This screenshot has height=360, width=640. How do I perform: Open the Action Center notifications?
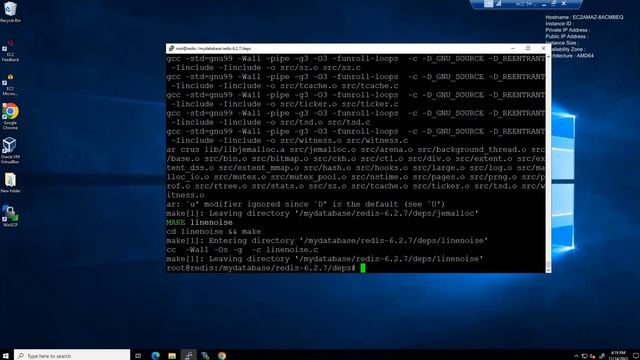(x=636, y=356)
